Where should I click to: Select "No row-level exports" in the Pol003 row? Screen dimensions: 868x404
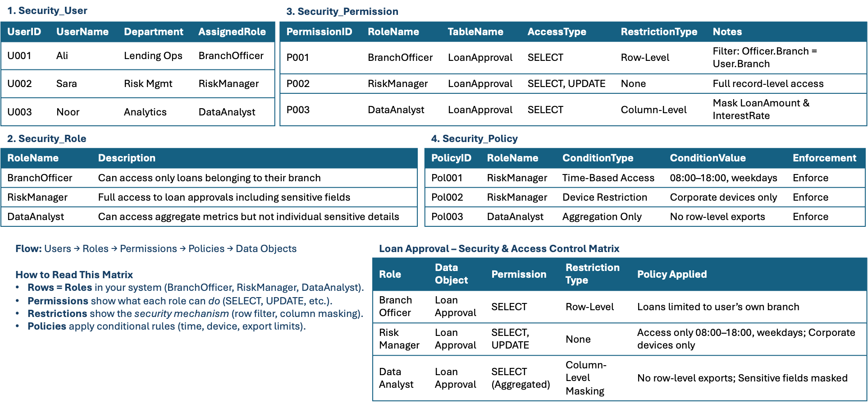click(717, 216)
